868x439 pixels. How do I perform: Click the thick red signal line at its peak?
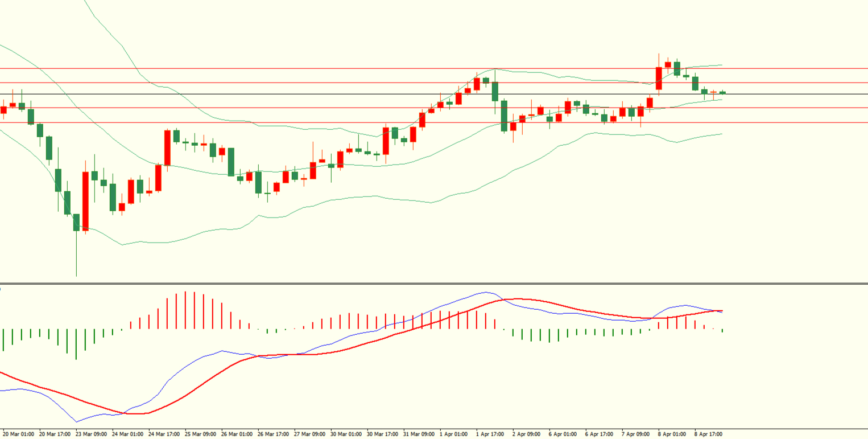pyautogui.click(x=519, y=299)
